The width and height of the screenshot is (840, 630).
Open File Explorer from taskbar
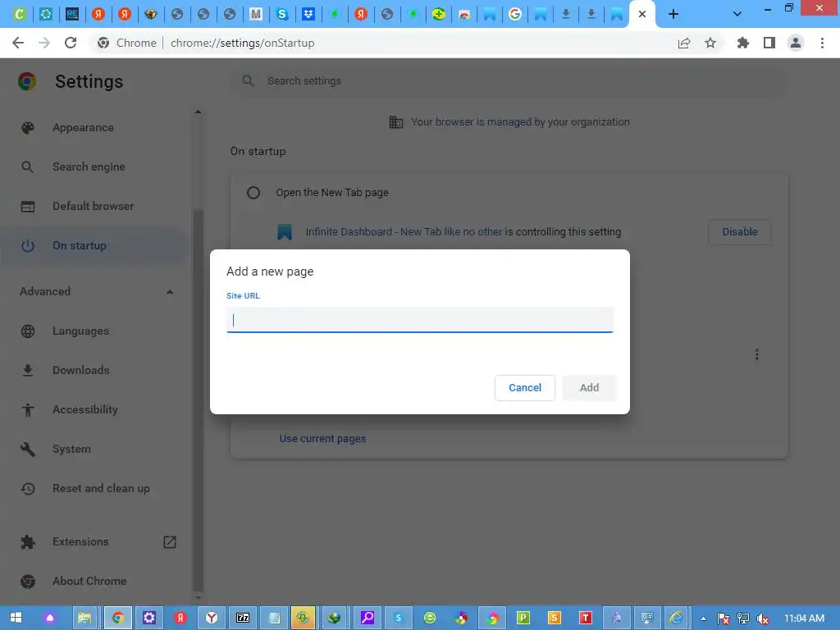pos(84,619)
